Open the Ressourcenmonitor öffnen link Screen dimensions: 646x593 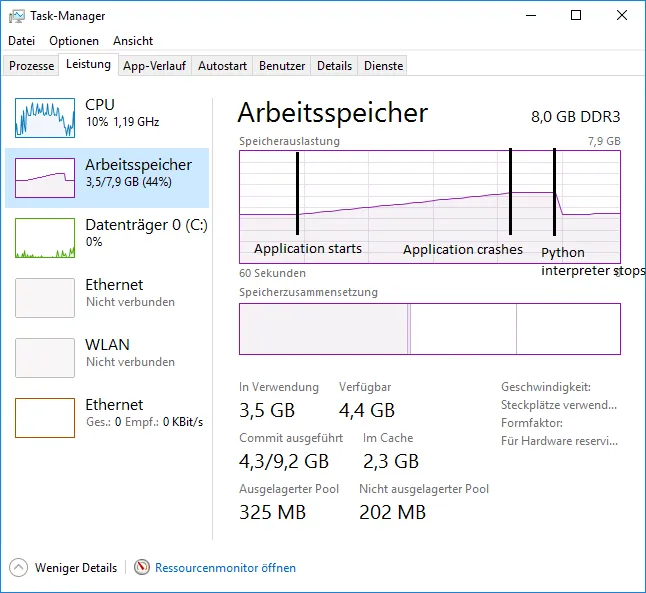coord(225,567)
